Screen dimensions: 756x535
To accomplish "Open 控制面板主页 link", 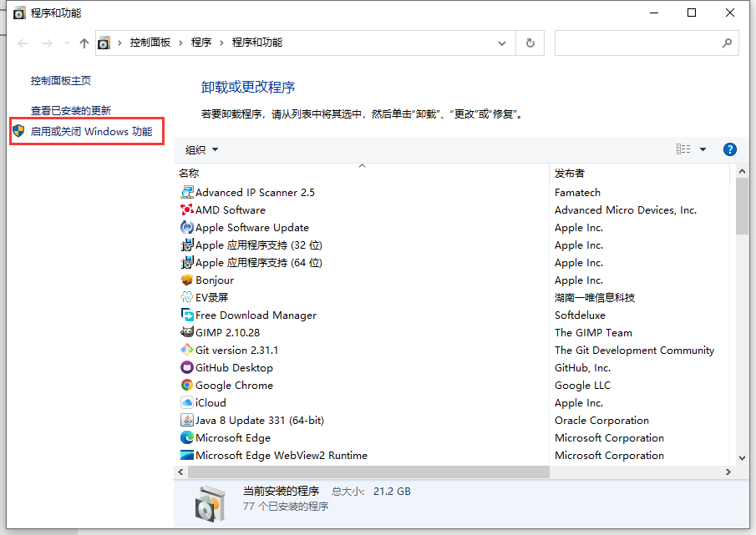I will click(x=61, y=80).
